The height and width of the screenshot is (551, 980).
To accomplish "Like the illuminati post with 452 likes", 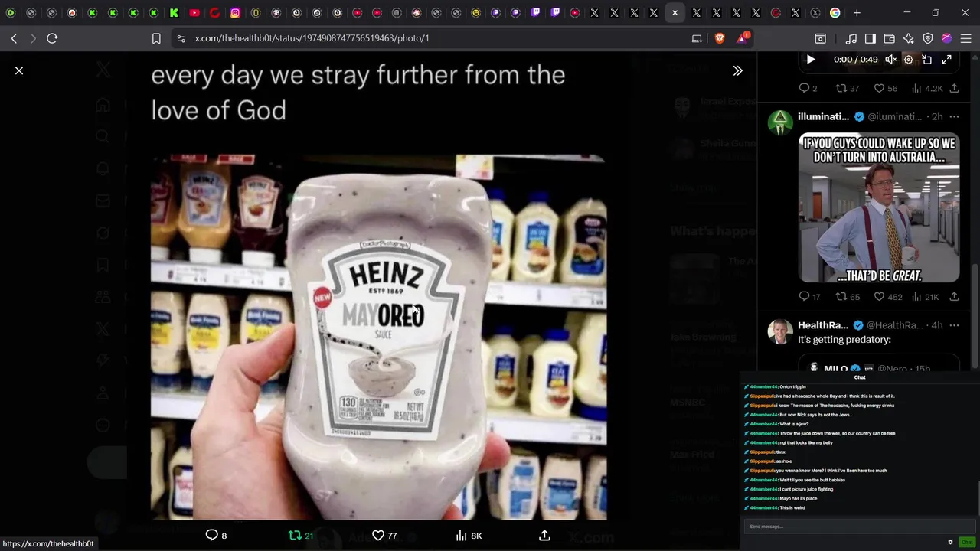I will [x=888, y=296].
